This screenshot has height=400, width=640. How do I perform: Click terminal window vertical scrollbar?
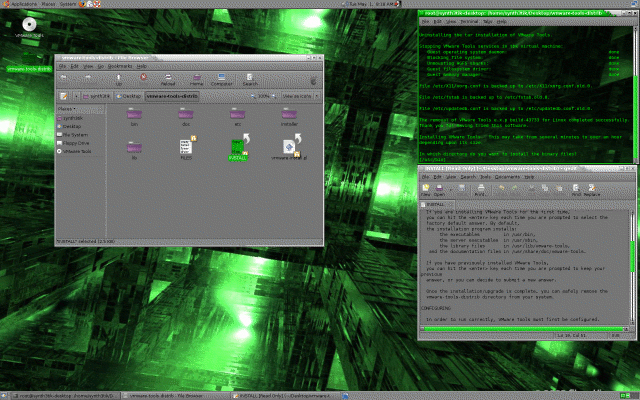pyautogui.click(x=635, y=95)
